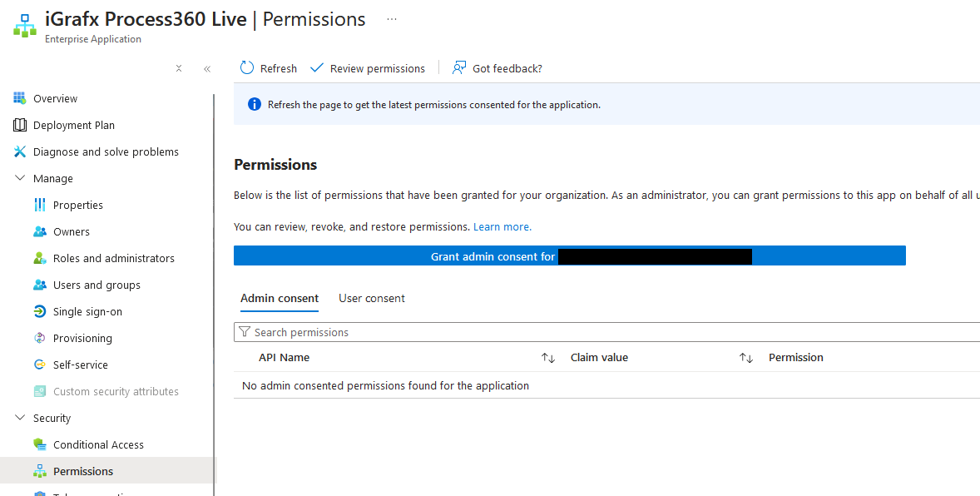Click the Learn more link

pyautogui.click(x=502, y=226)
